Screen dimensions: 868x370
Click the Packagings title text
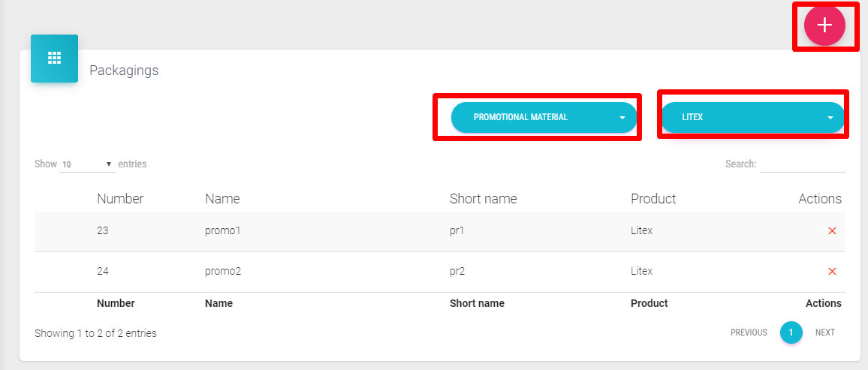(124, 71)
